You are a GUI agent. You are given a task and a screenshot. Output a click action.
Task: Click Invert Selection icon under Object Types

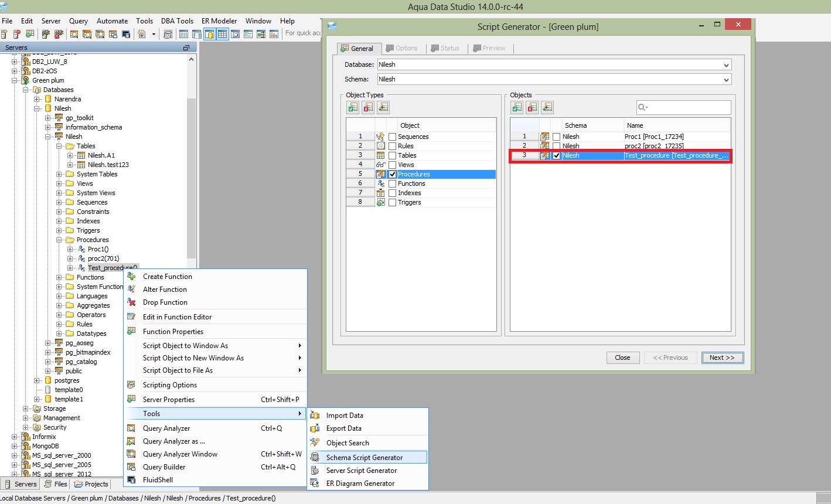383,107
